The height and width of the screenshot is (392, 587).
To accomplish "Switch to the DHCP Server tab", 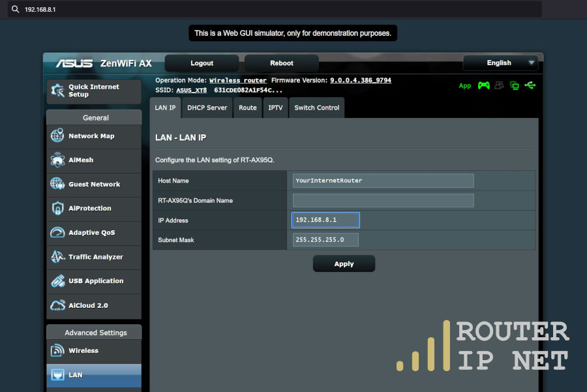I will pos(207,108).
